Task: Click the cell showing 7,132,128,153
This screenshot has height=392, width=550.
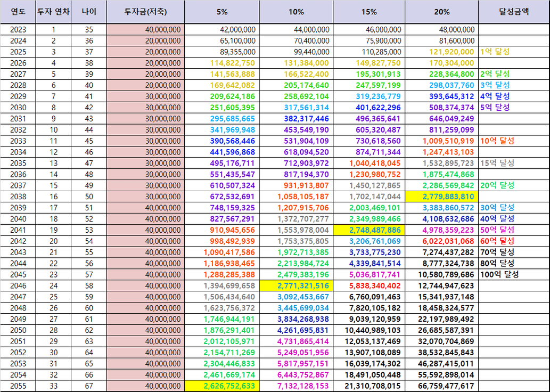Action: (296, 386)
